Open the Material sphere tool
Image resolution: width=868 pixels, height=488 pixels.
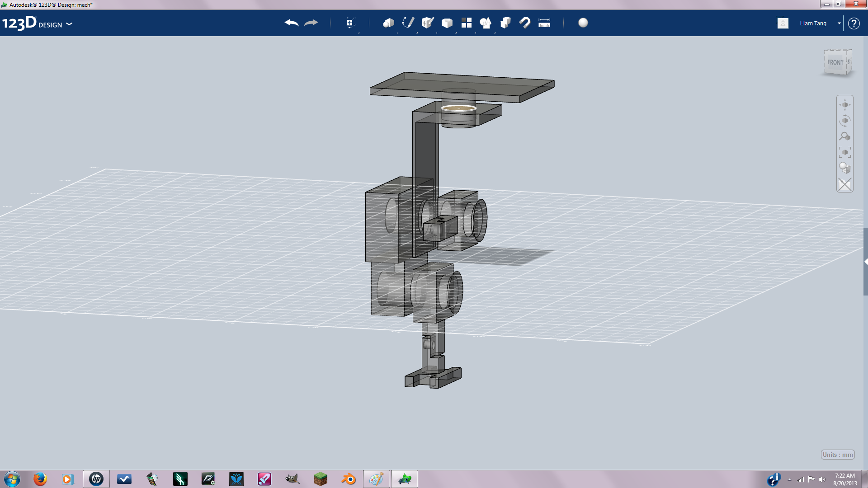tap(583, 23)
